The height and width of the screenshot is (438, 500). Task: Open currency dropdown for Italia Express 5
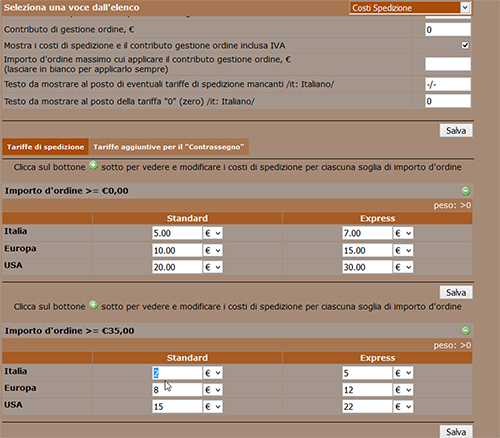[403, 373]
